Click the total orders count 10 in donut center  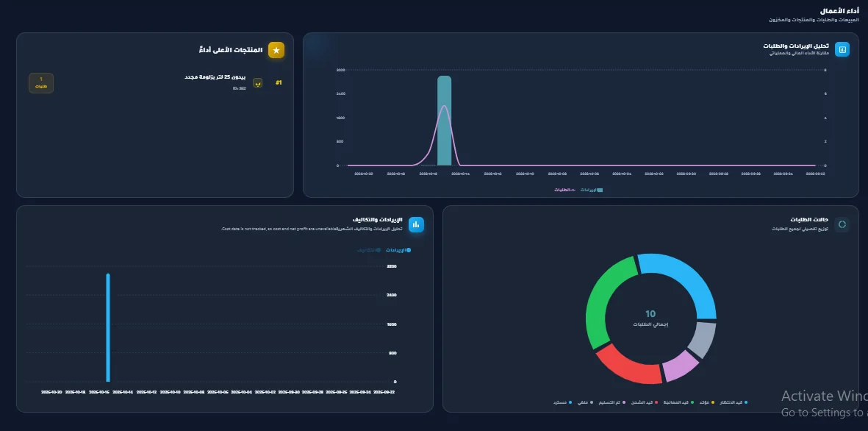click(x=650, y=314)
